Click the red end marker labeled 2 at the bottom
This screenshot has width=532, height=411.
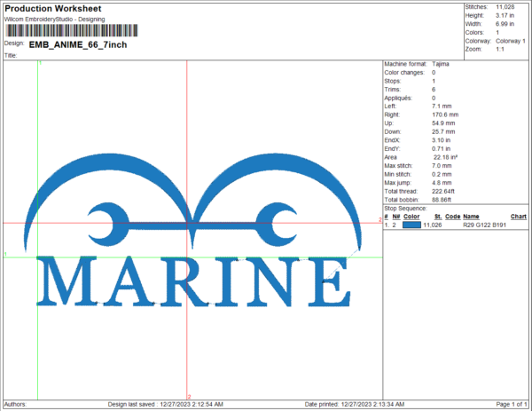pos(188,397)
